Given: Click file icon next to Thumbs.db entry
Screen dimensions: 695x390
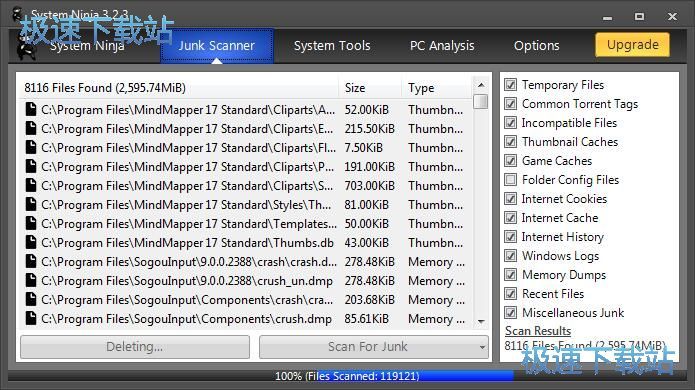Looking at the screenshot, I should click(31, 242).
